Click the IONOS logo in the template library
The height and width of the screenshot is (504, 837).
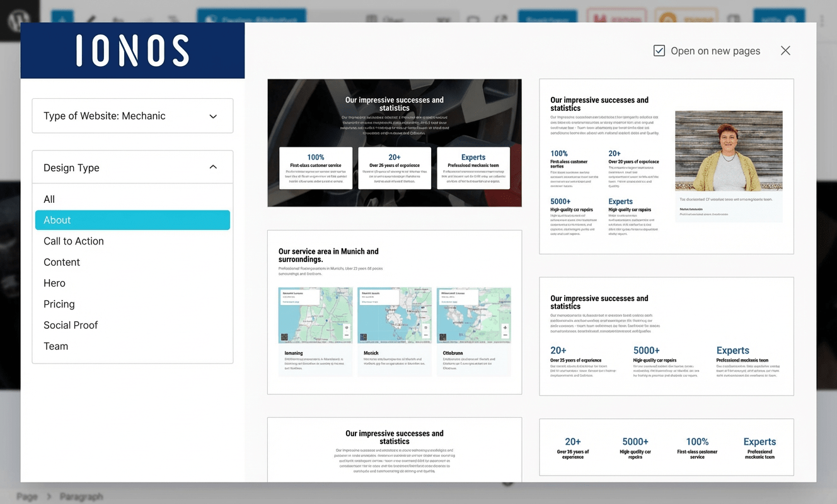tap(132, 50)
